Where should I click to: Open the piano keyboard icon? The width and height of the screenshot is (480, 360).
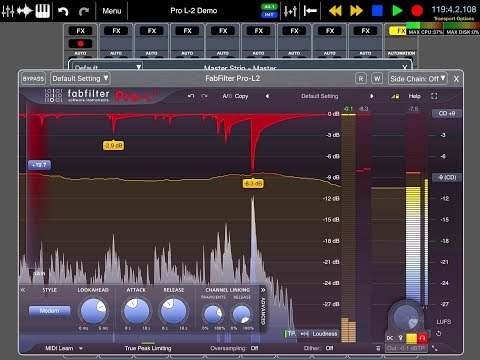coord(43,11)
